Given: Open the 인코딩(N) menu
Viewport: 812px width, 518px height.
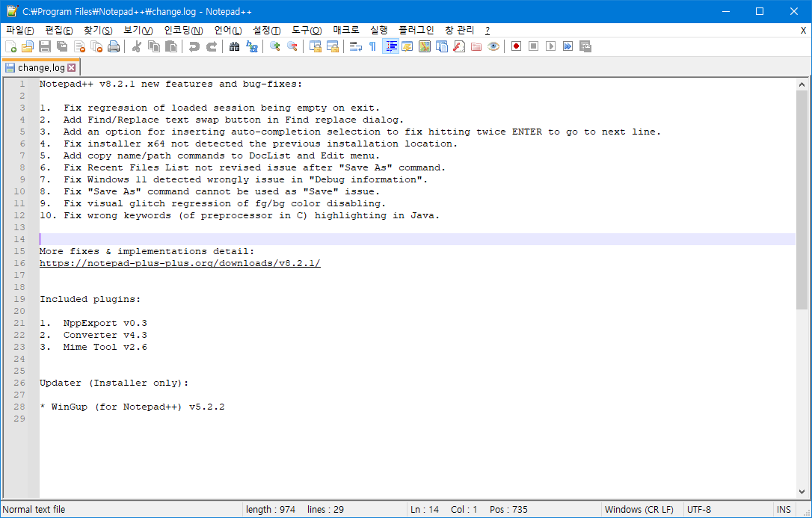Looking at the screenshot, I should (x=184, y=31).
